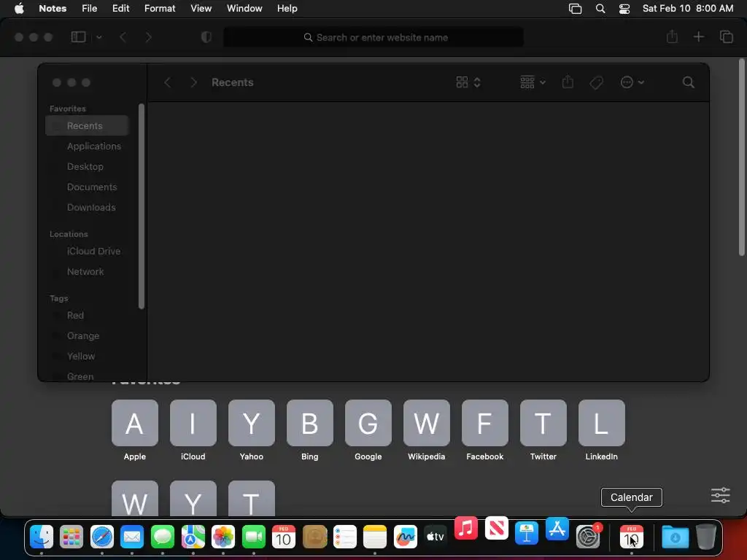Open the Apple menu
Image resolution: width=747 pixels, height=560 pixels.
(x=19, y=8)
